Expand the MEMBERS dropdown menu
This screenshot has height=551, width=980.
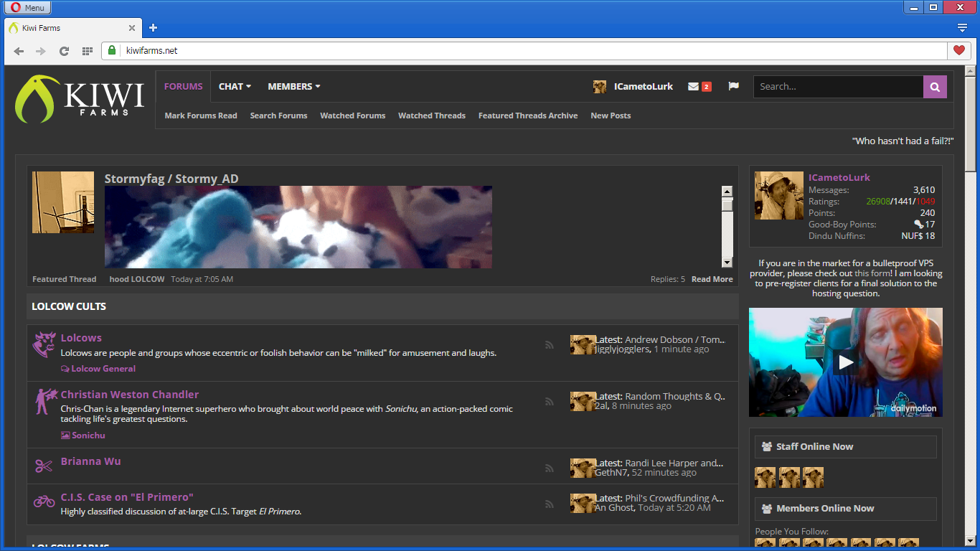click(x=294, y=86)
